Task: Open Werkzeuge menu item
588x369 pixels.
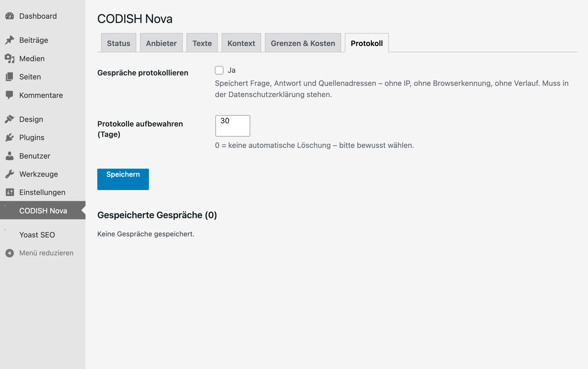Action: 43,174
